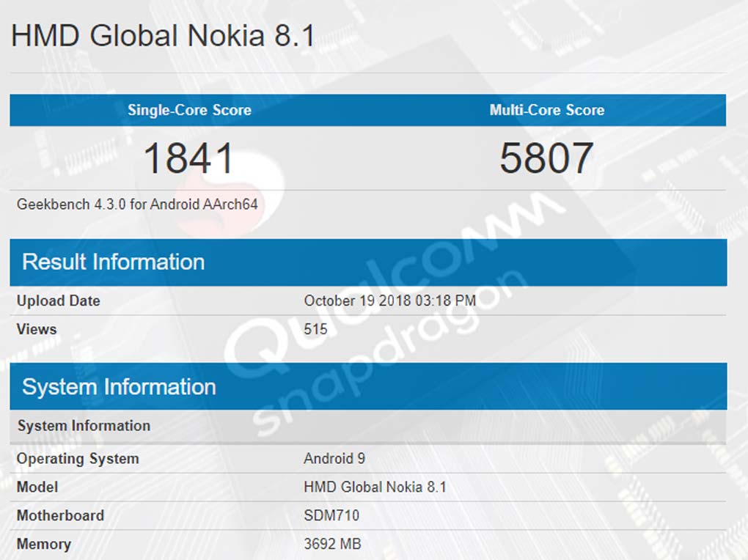Click the Operating System row label
Viewport: 748px width, 560px height.
[78, 459]
